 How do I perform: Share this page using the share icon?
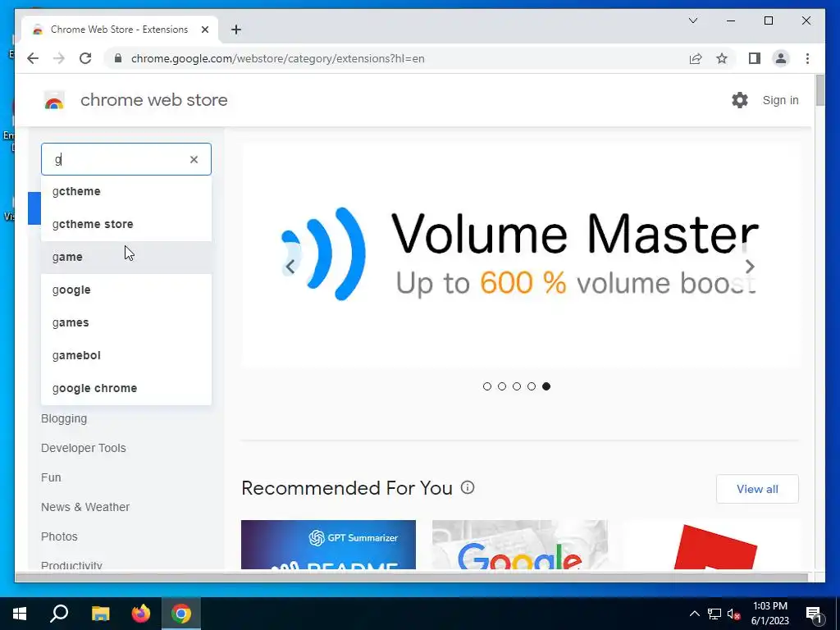(696, 58)
